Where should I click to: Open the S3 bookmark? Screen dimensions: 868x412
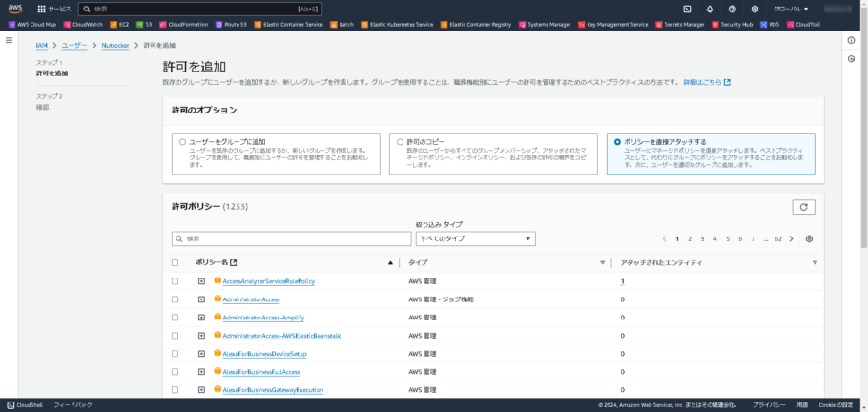pos(144,25)
